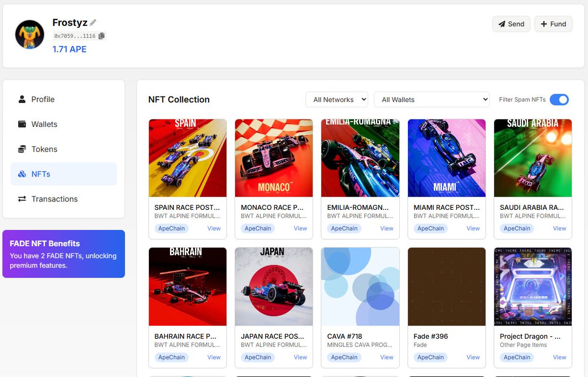The width and height of the screenshot is (588, 377).
Task: Go to the Wallets section
Action: click(64, 124)
